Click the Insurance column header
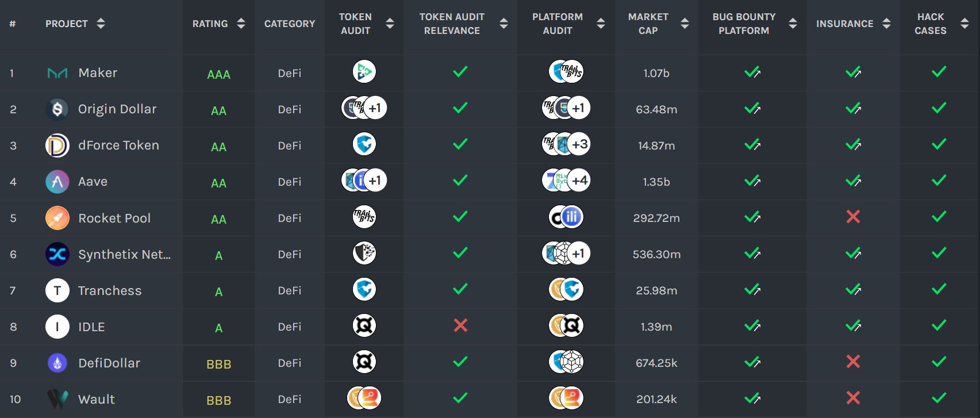 844,24
